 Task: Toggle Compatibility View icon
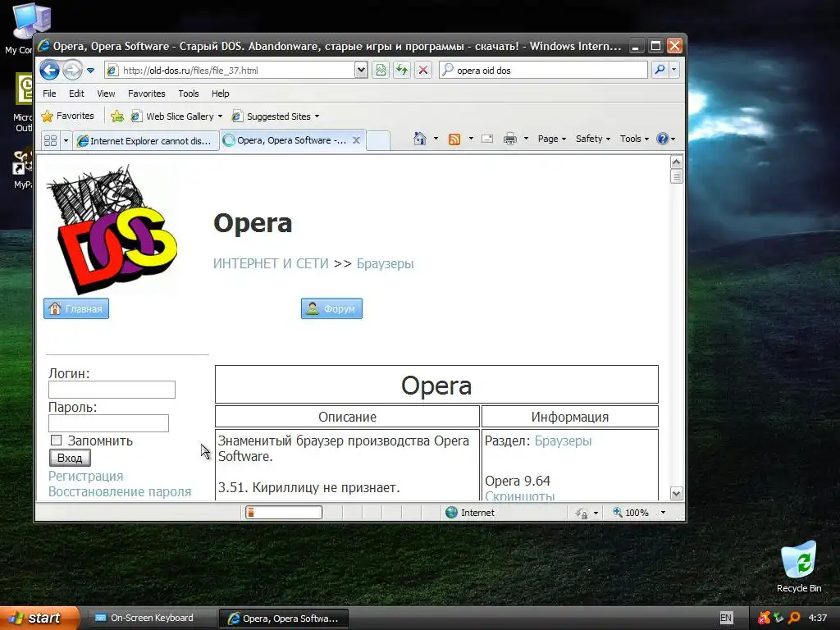[381, 70]
